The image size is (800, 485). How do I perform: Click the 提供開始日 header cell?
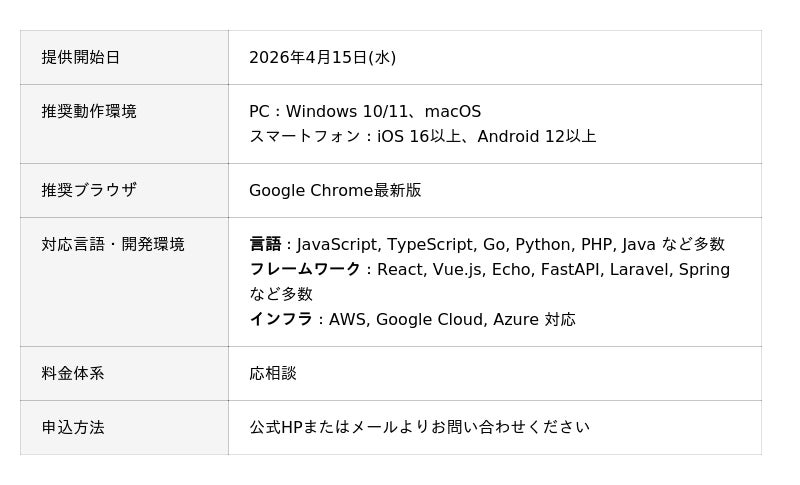[81, 58]
